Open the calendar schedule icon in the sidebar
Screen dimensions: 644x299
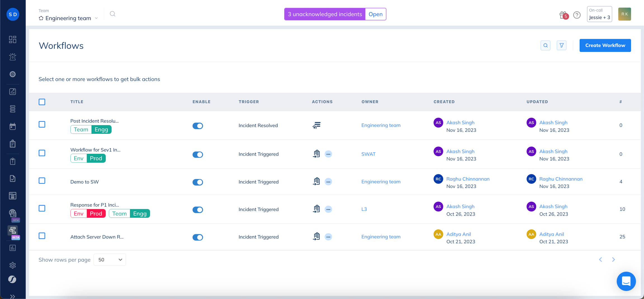pyautogui.click(x=13, y=126)
